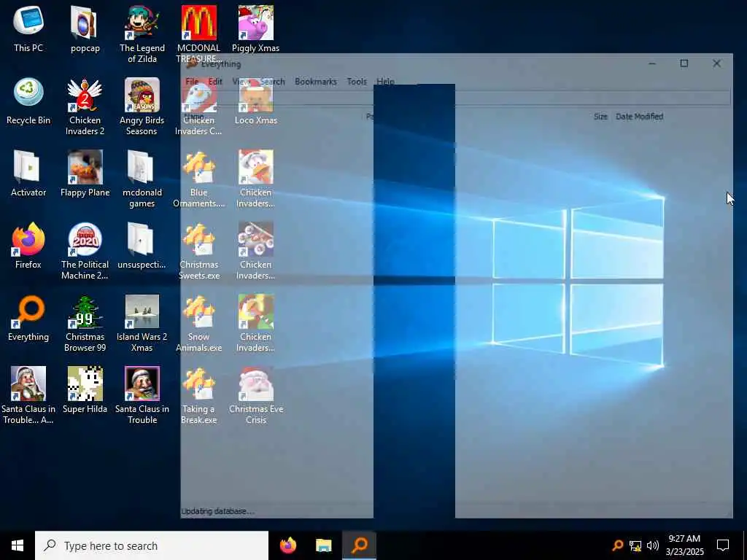This screenshot has width=747, height=560.
Task: Sort results by Date Modified column
Action: tap(639, 116)
